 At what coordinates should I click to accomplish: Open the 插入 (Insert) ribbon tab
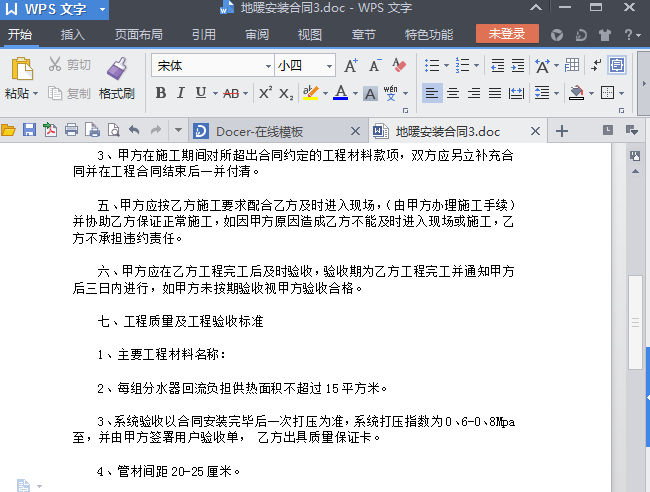pos(73,34)
